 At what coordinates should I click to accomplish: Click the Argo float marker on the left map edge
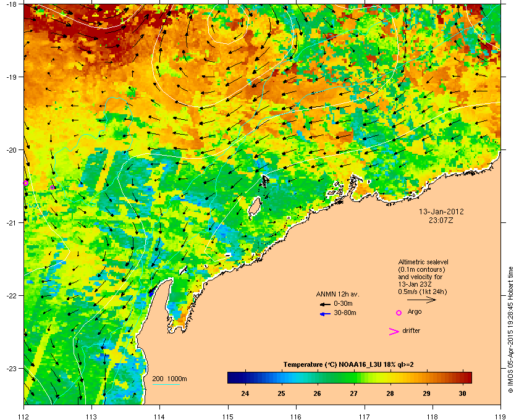click(x=25, y=183)
